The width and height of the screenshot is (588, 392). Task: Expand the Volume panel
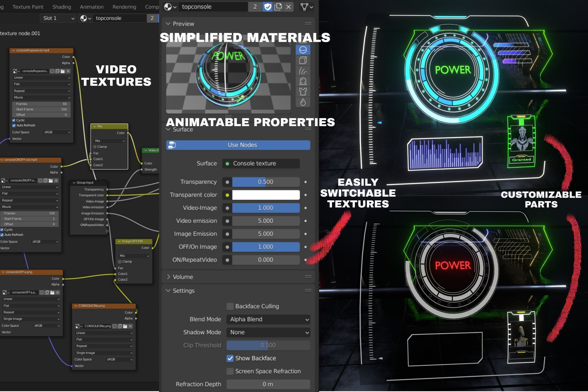pos(183,277)
